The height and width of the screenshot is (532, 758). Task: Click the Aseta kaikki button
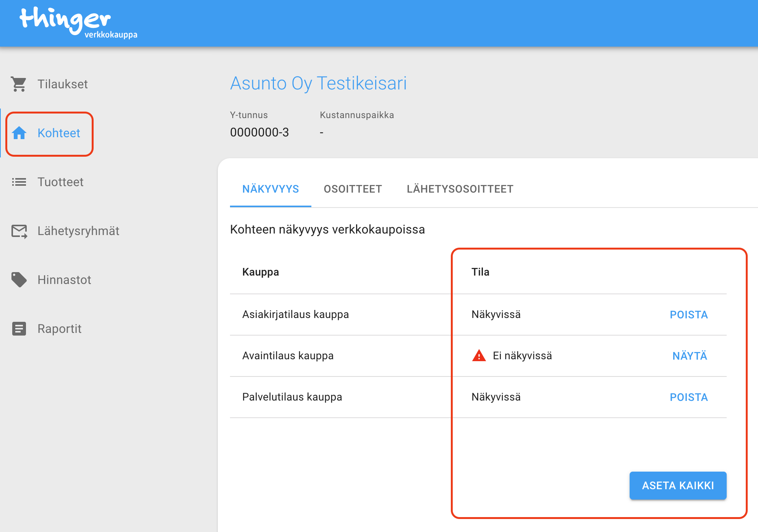[x=678, y=485]
